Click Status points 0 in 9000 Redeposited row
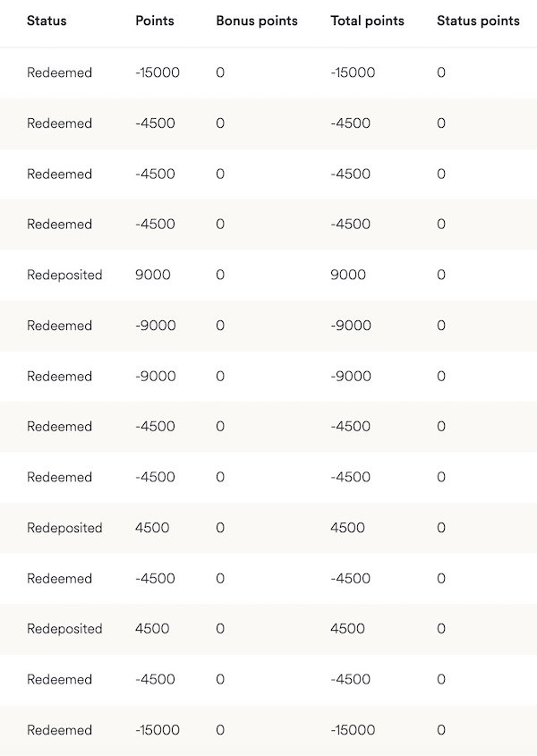This screenshot has height=756, width=537. [441, 275]
